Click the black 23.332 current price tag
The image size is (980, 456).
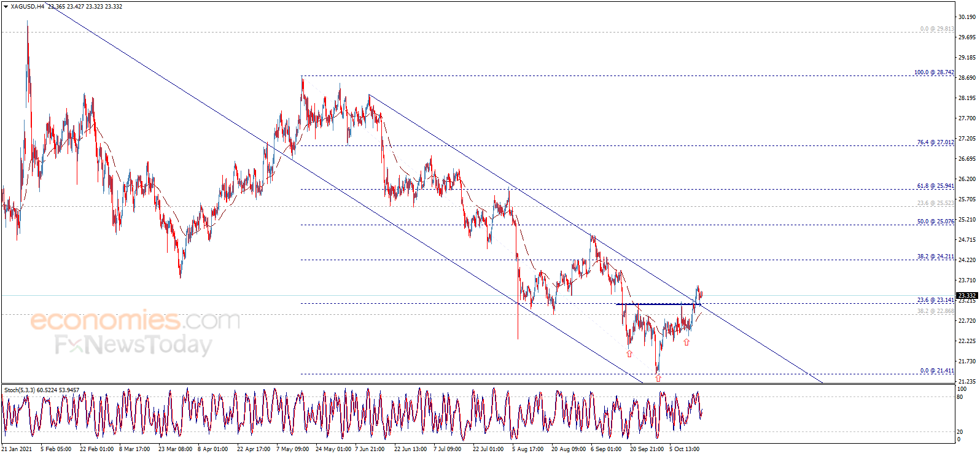tap(966, 296)
